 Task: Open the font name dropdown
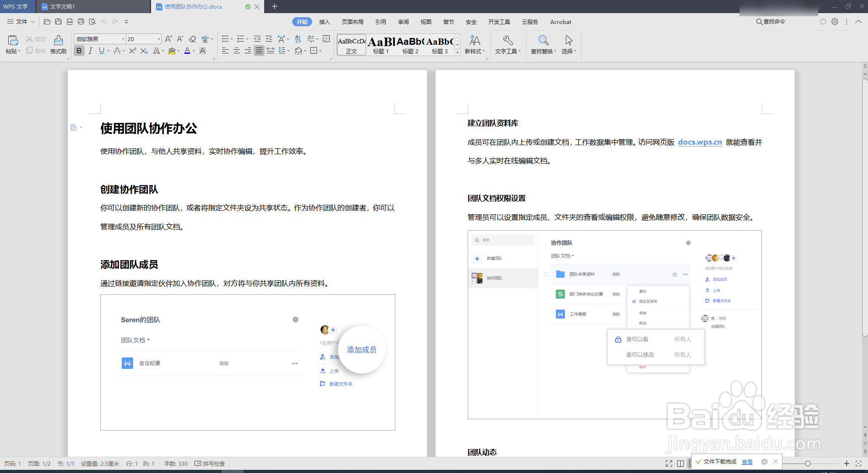pos(123,39)
